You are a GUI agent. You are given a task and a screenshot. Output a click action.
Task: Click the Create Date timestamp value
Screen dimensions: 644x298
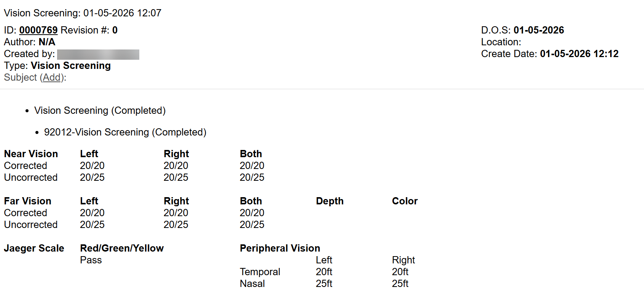[579, 54]
